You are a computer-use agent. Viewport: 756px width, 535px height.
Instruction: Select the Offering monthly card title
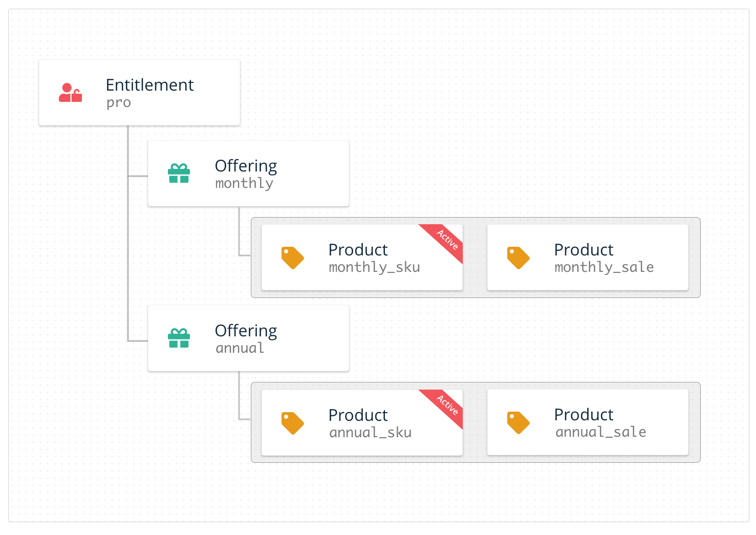tap(246, 166)
